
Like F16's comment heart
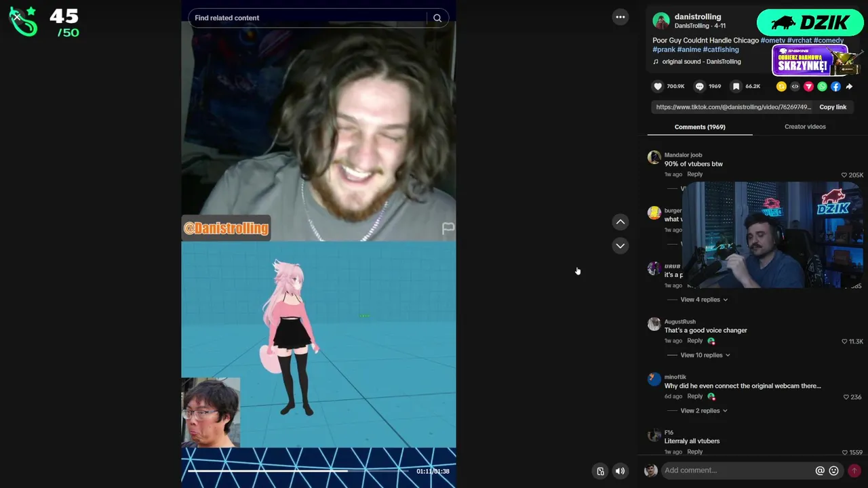click(844, 453)
